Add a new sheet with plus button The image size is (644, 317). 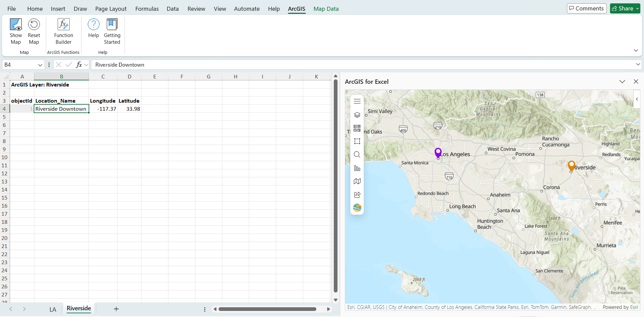[116, 309]
